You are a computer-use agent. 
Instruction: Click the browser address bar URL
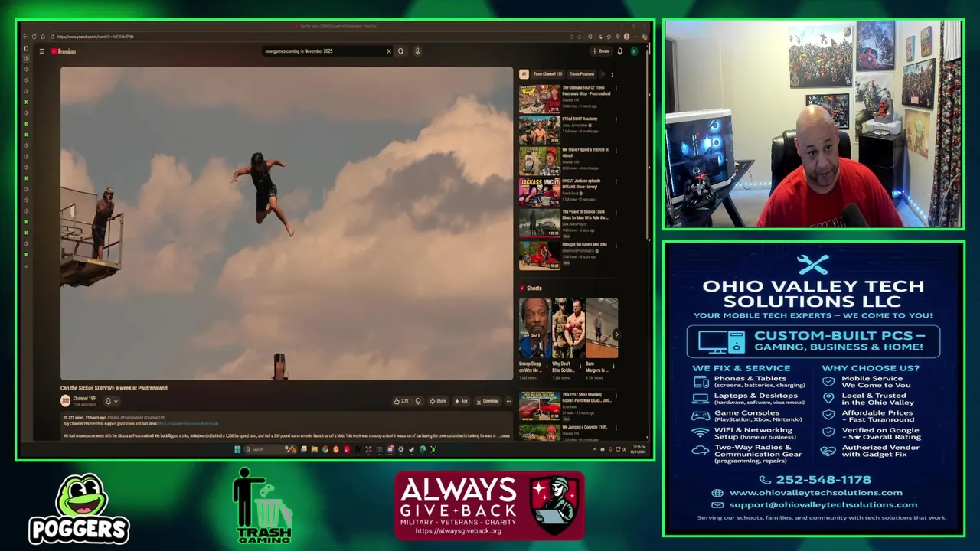tap(95, 37)
